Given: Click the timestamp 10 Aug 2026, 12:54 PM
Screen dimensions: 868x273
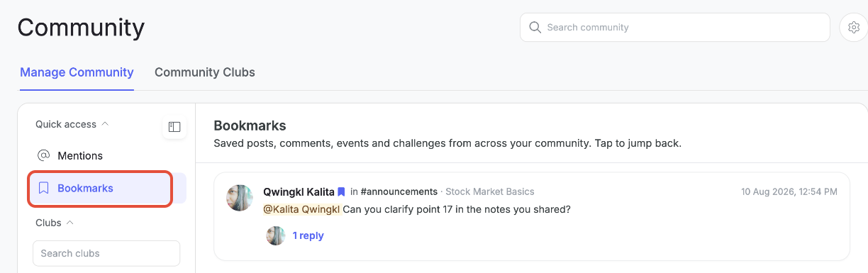Looking at the screenshot, I should (x=789, y=191).
